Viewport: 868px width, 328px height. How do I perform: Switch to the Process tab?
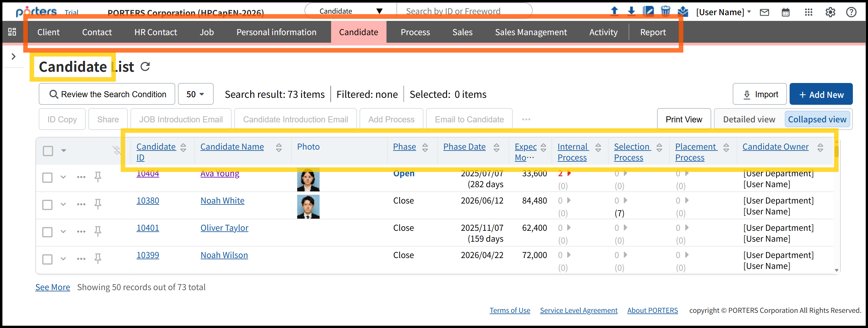click(415, 32)
